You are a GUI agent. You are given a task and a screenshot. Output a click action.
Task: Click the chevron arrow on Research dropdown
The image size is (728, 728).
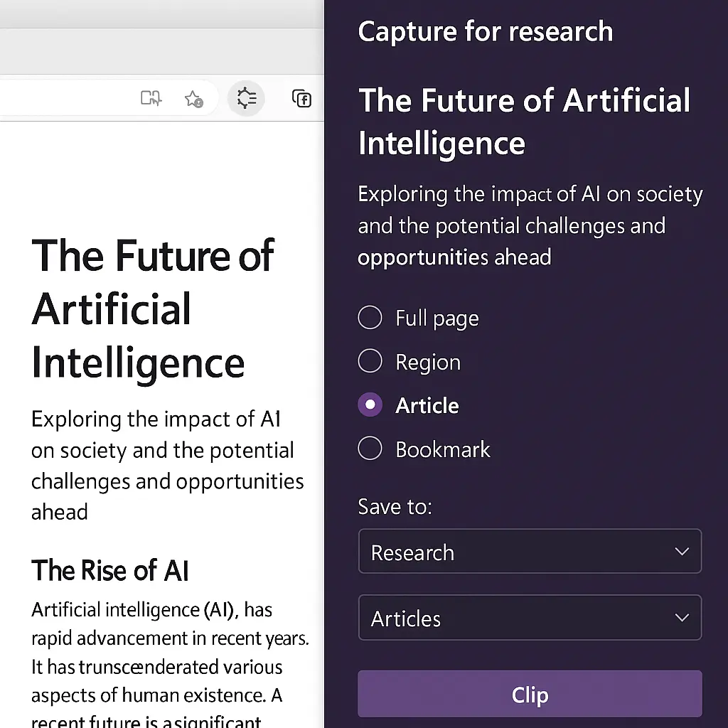[x=681, y=551]
